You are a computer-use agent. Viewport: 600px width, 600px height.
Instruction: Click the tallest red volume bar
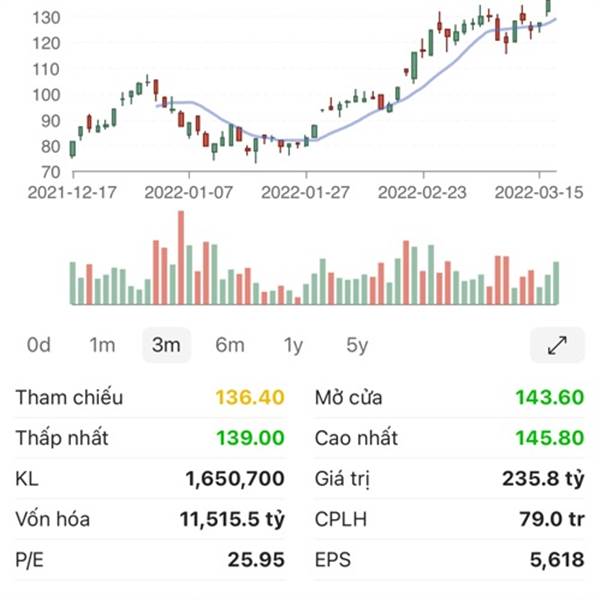tap(181, 258)
